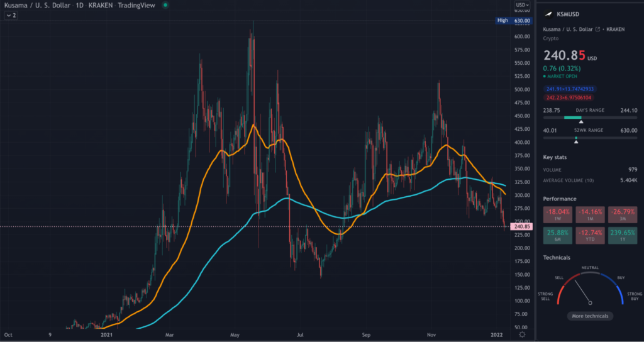Click the Kusama / U. S. Dollar chart title
The image size is (644, 342).
(36, 5)
